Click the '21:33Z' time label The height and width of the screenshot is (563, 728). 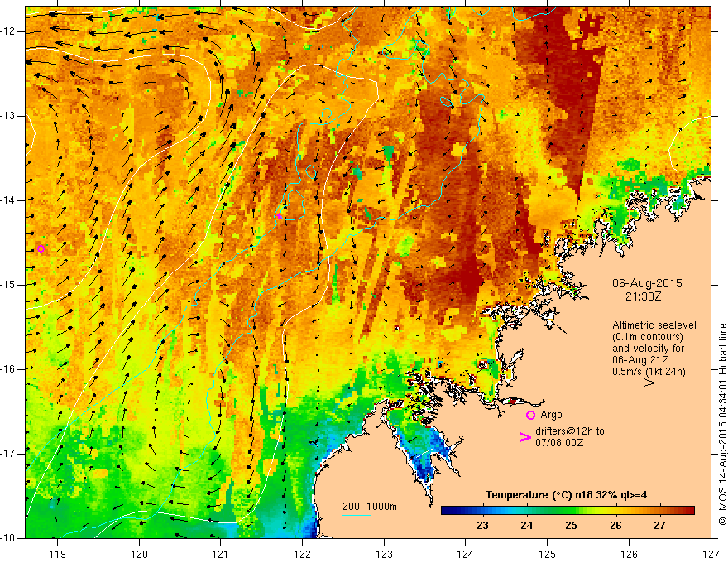click(643, 296)
